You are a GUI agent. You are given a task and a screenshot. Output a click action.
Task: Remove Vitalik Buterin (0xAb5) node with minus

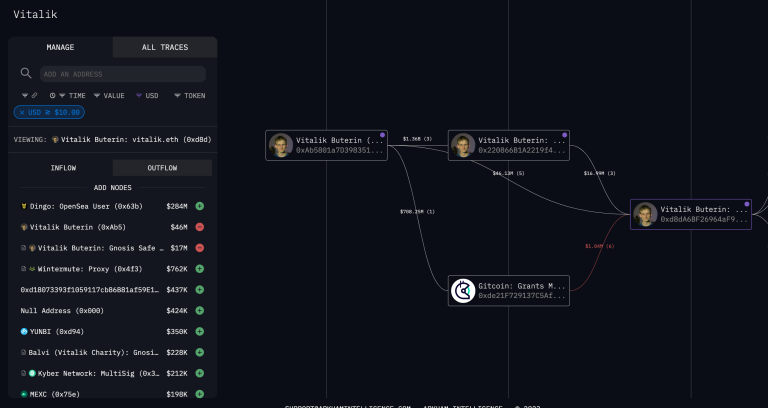pyautogui.click(x=199, y=227)
